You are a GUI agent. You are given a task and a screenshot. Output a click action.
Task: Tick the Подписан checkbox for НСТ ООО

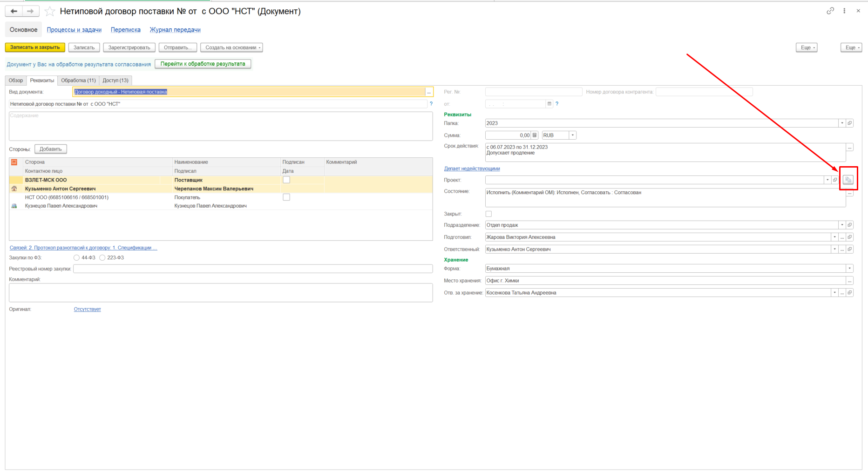tap(286, 197)
